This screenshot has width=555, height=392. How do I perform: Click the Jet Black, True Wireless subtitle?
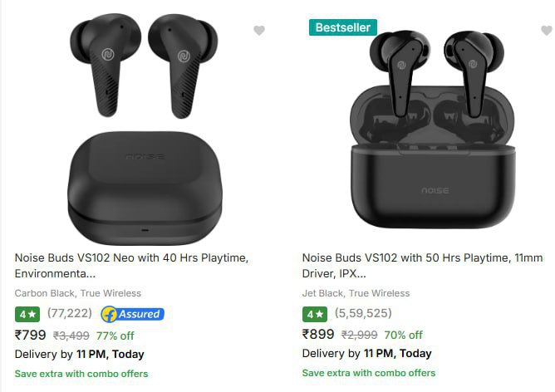[356, 293]
